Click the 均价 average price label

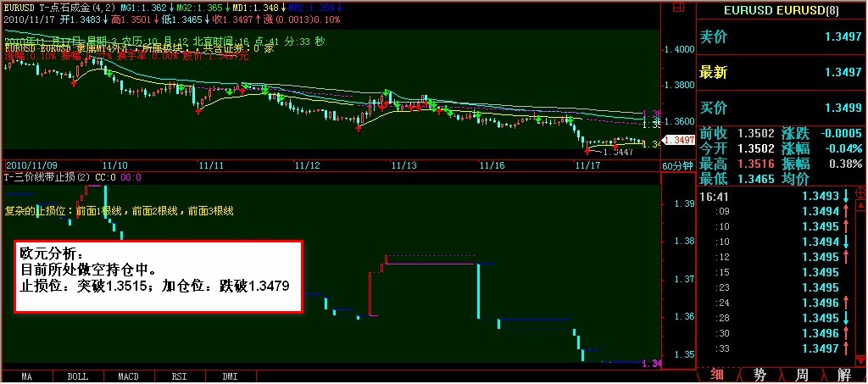click(795, 179)
